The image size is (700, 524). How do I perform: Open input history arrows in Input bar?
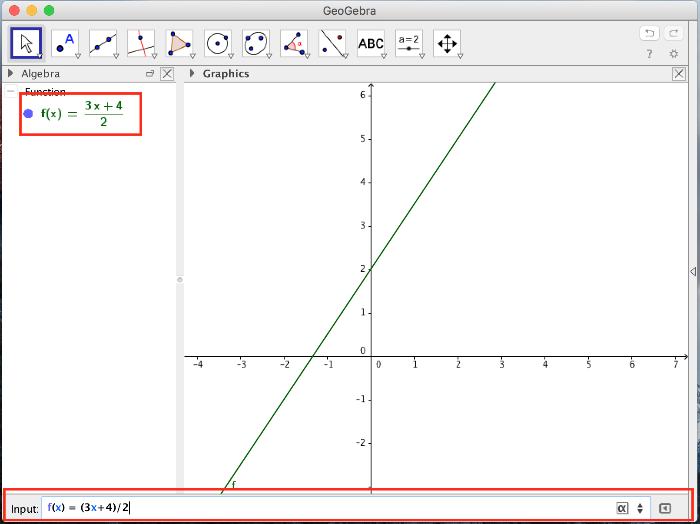640,508
